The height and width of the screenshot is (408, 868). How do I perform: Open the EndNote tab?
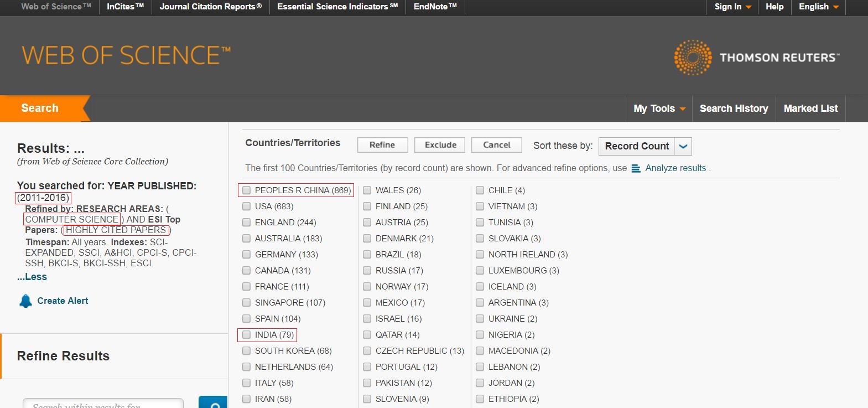(435, 7)
